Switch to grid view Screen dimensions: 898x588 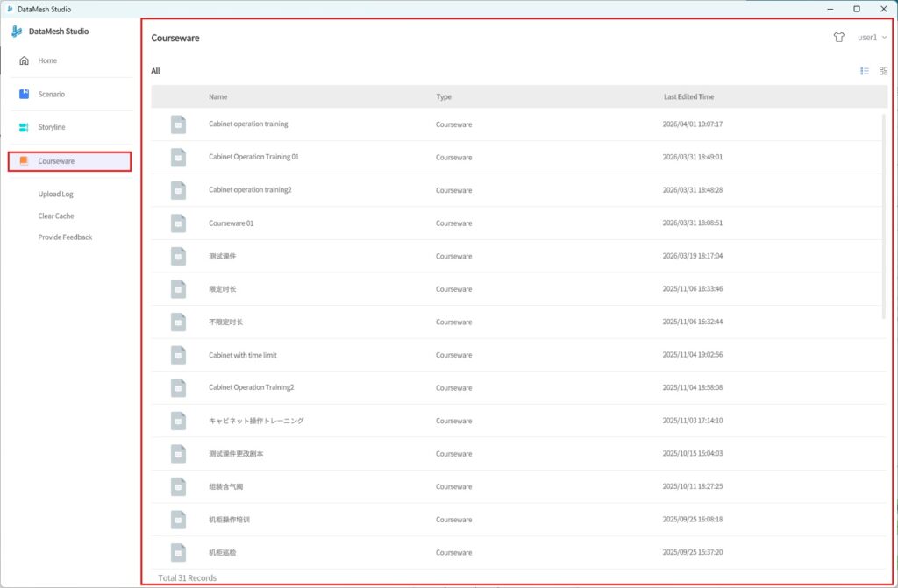click(x=883, y=71)
